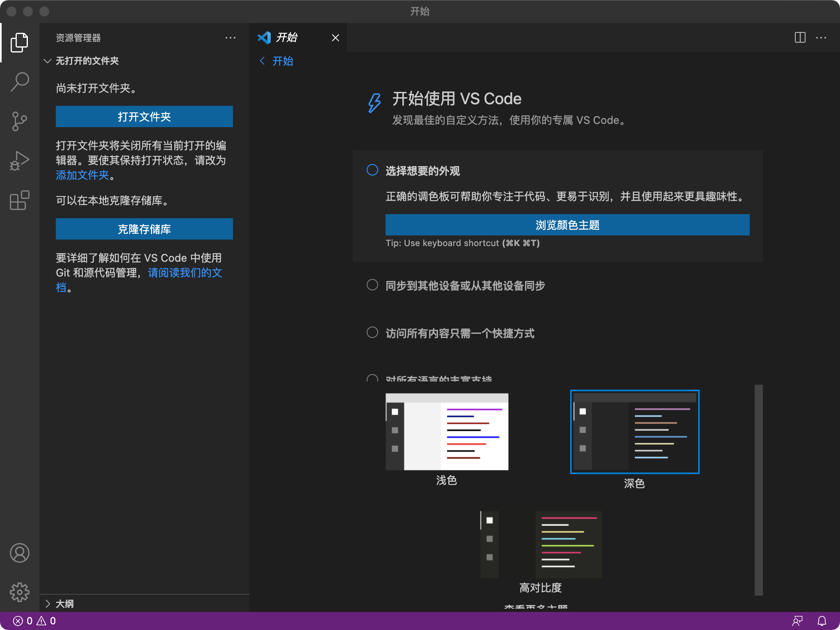Open explorer panel more actions ellipsis

point(231,38)
